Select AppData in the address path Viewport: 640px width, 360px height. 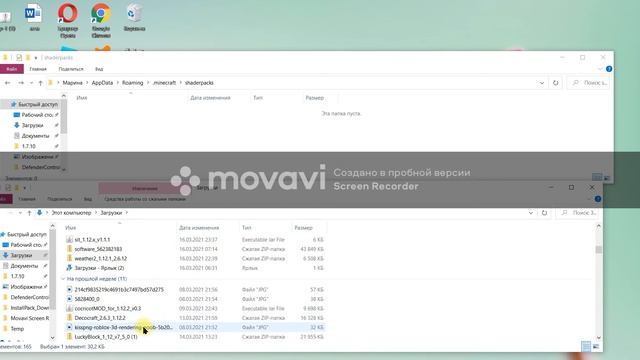pos(102,83)
